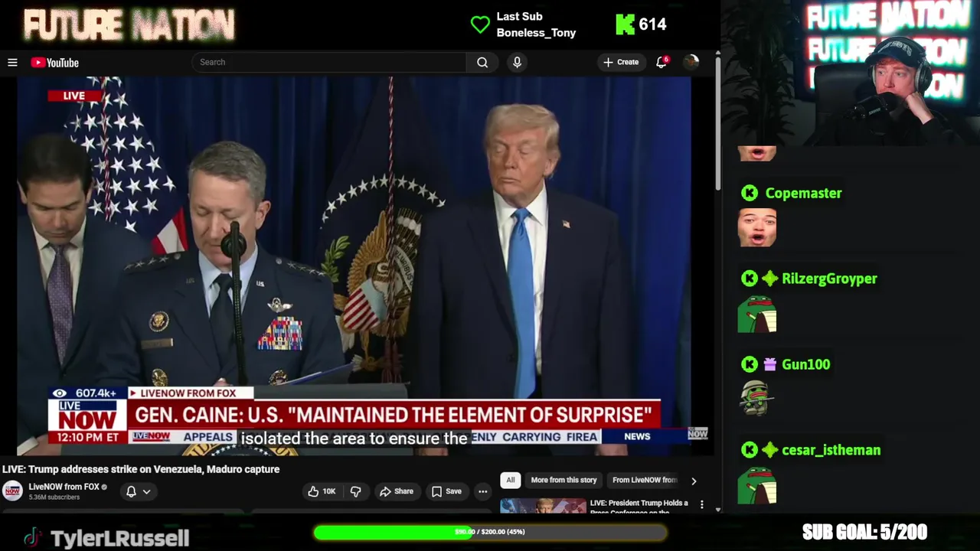Click the TikTok logo beside TylerLRussell
Viewport: 980px width, 551px height.
tap(31, 536)
